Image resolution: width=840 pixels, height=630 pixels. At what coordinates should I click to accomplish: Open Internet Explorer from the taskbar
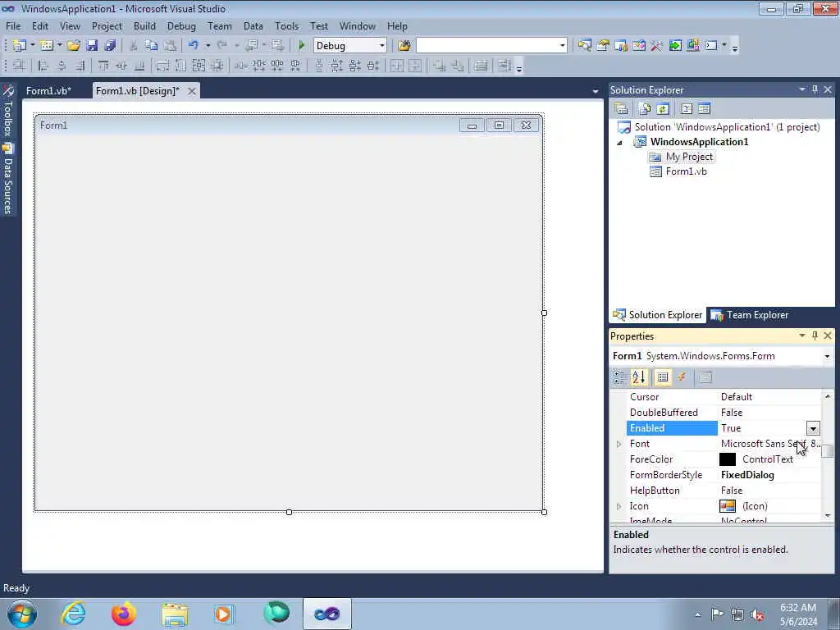coord(73,614)
